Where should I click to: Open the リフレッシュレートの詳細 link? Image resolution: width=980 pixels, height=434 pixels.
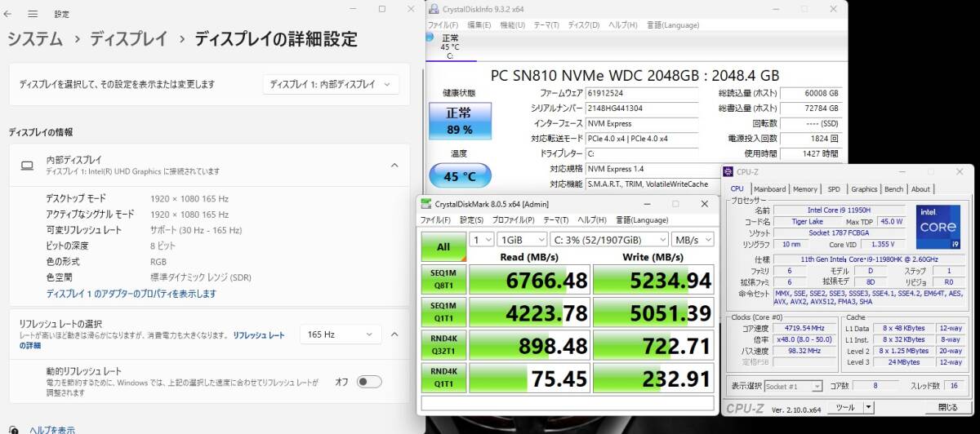[152, 340]
